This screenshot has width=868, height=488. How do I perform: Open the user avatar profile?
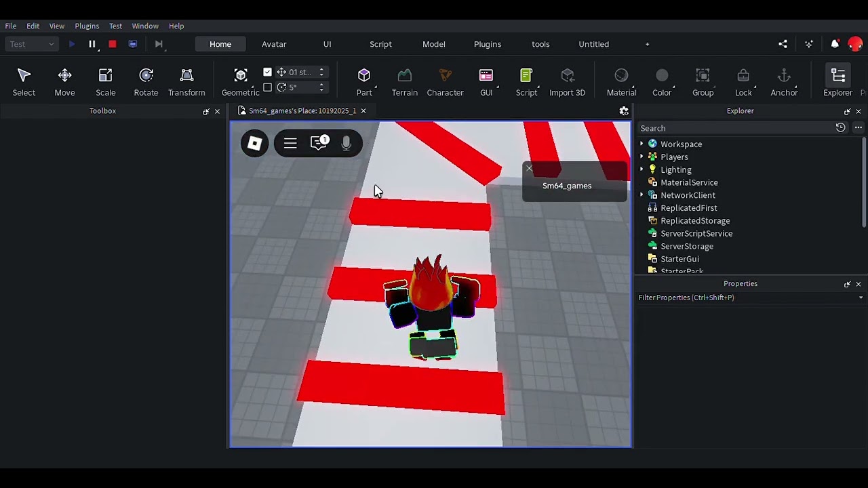coord(855,44)
